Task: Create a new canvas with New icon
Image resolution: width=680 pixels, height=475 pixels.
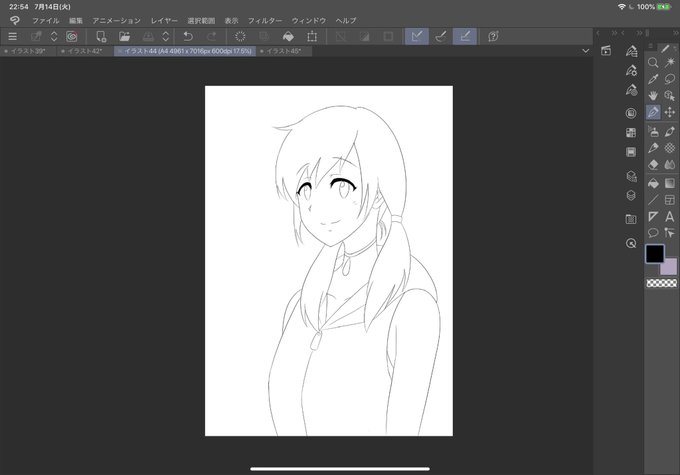Action: point(101,36)
